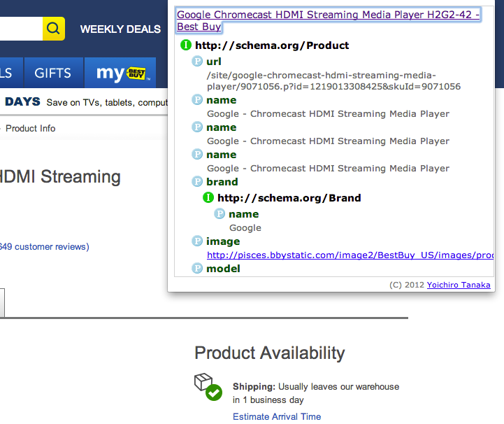Open the GIFTS tab
Screen dimensions: 504x424
coord(53,73)
